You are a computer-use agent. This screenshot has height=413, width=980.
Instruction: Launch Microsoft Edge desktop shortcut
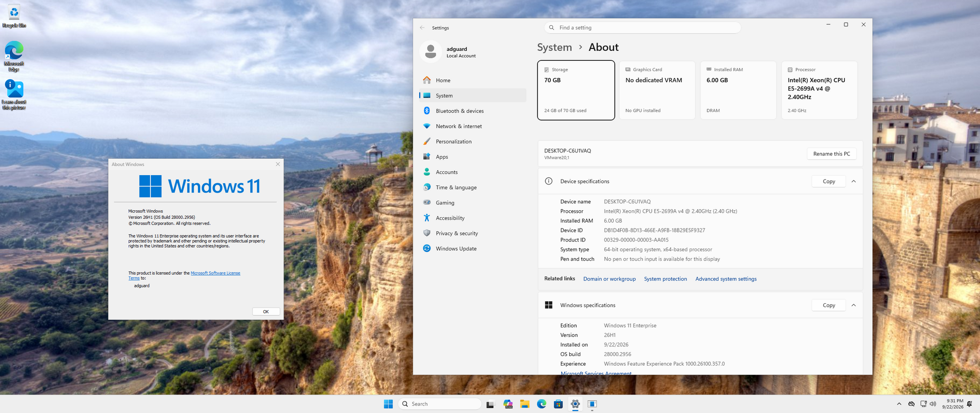coord(14,56)
